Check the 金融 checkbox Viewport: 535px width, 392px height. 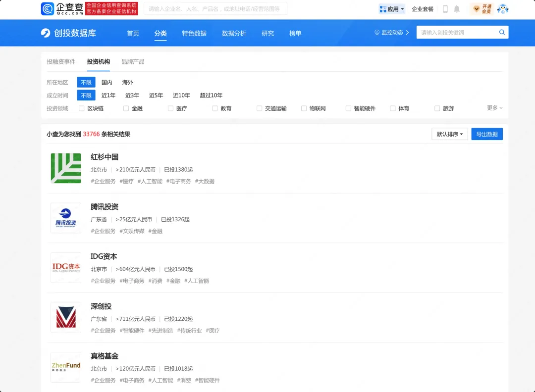coord(126,108)
